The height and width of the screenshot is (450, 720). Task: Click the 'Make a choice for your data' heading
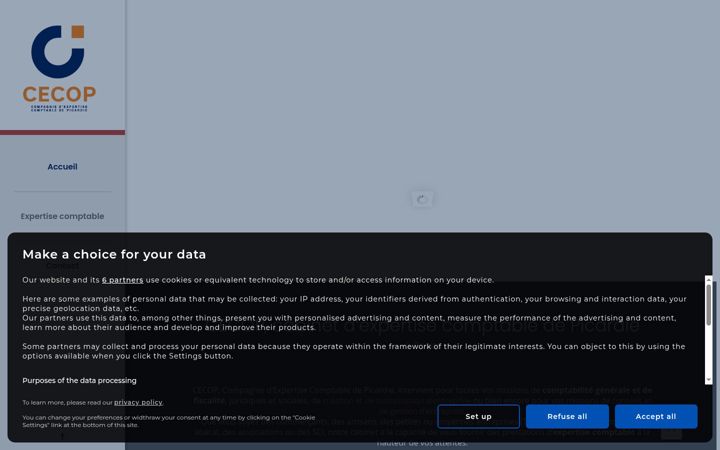(114, 254)
